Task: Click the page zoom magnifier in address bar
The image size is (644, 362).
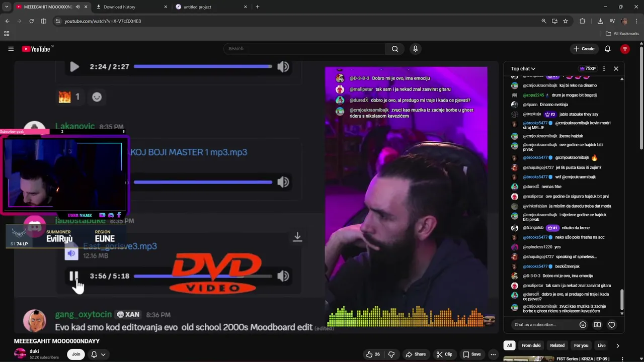Action: pyautogui.click(x=543, y=21)
